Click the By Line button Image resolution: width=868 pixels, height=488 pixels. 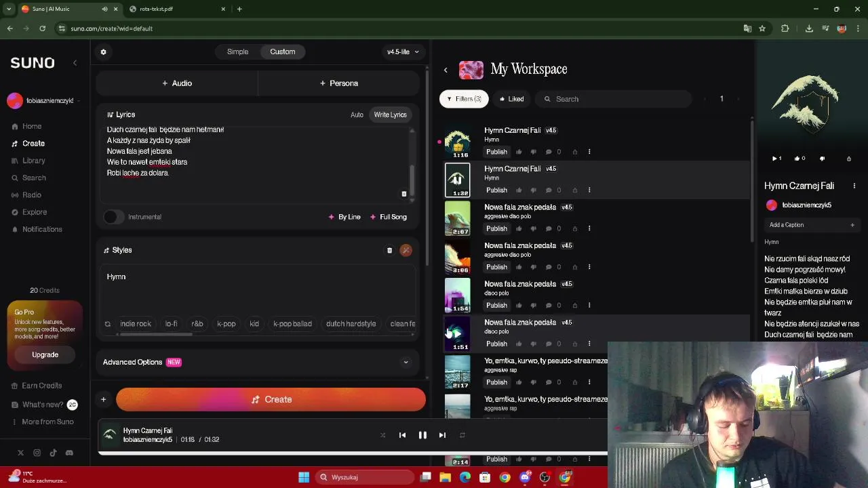point(344,217)
